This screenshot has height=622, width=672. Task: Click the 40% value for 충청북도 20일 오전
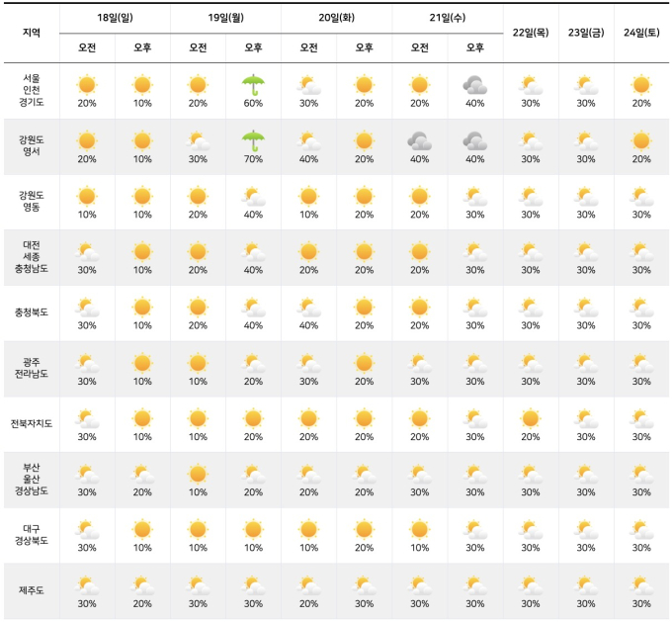308,325
